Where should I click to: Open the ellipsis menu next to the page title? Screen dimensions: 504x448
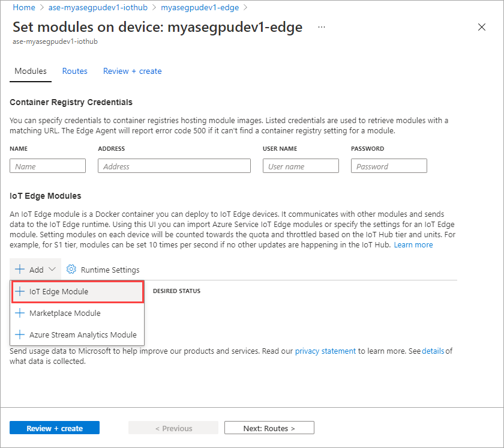[x=321, y=28]
